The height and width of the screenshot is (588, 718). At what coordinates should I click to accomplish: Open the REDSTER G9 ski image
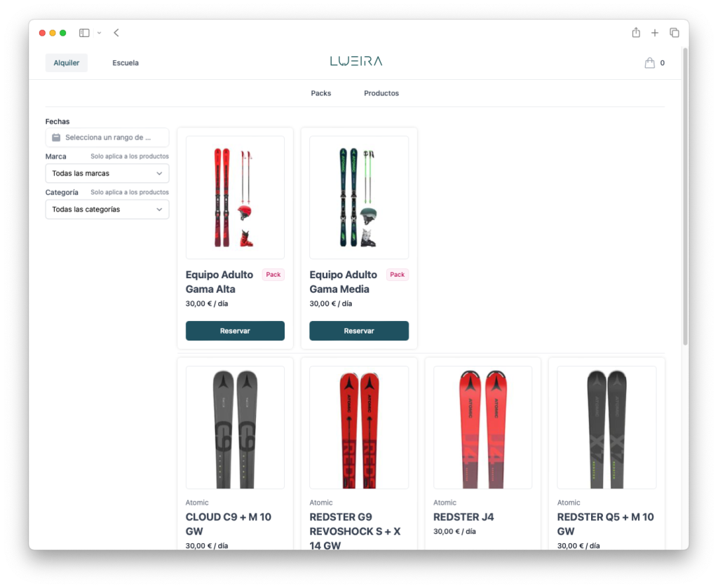coord(359,428)
